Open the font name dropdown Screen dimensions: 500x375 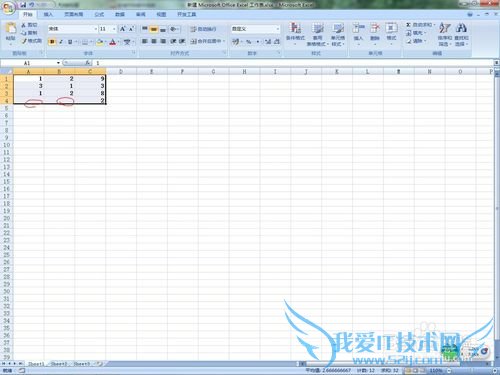tap(96, 29)
